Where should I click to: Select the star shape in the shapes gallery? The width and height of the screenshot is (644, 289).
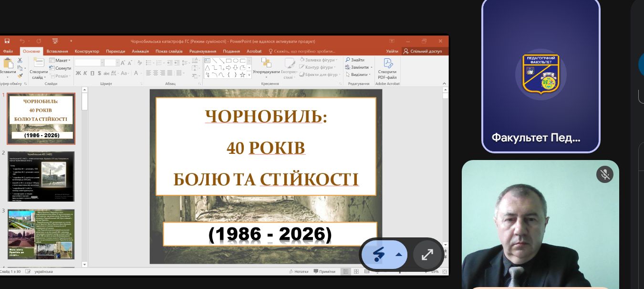pos(242,75)
